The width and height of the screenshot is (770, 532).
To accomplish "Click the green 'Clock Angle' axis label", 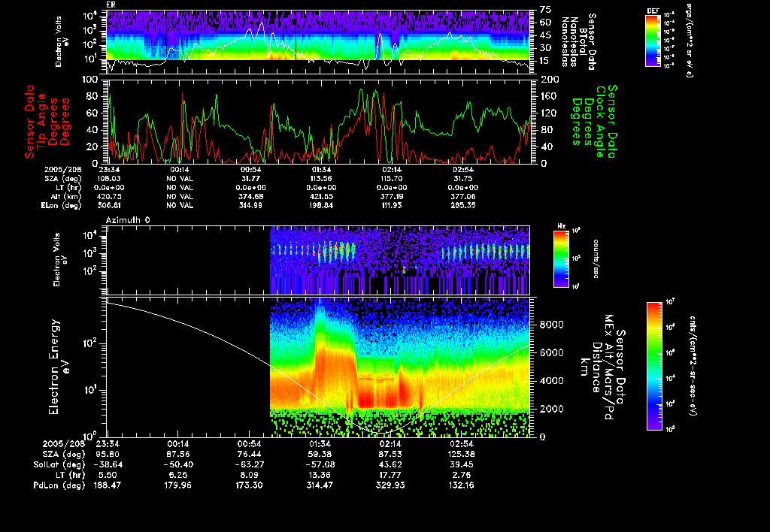I will 600,122.
